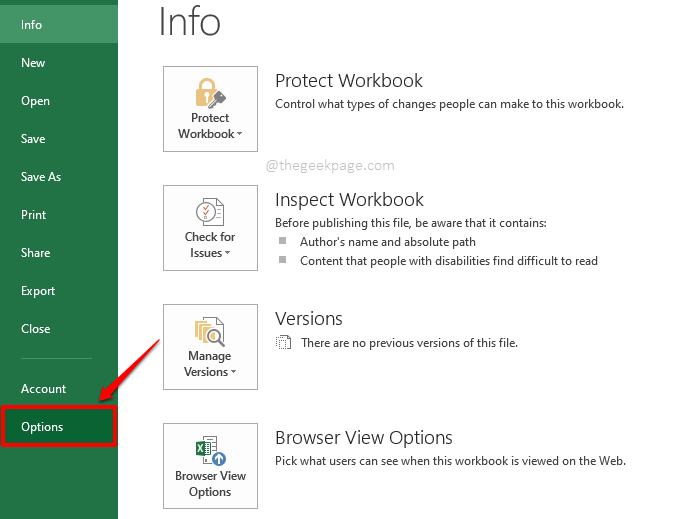Expand the Check for Issues dropdown arrow
The image size is (685, 519).
point(227,253)
